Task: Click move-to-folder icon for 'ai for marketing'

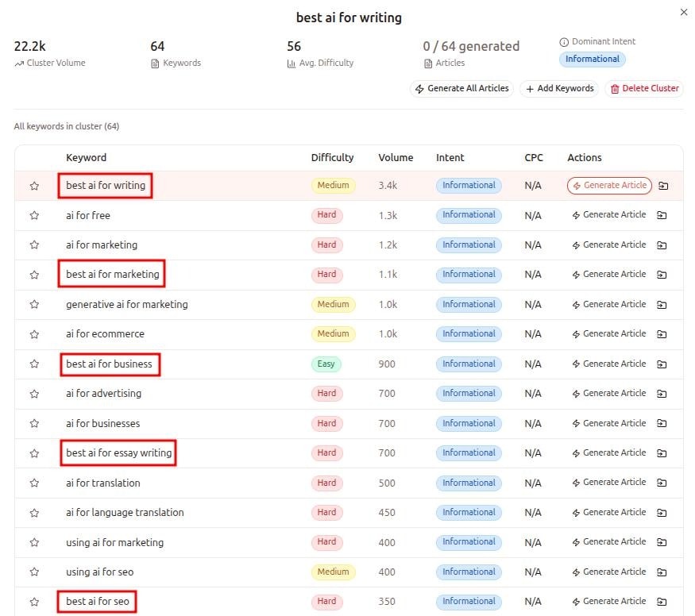Action: [662, 245]
